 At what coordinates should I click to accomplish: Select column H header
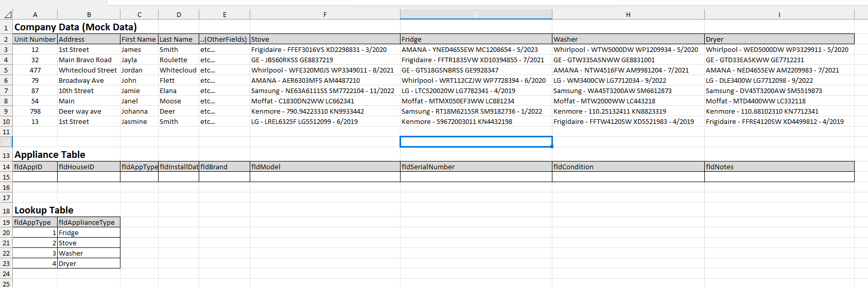tap(628, 14)
